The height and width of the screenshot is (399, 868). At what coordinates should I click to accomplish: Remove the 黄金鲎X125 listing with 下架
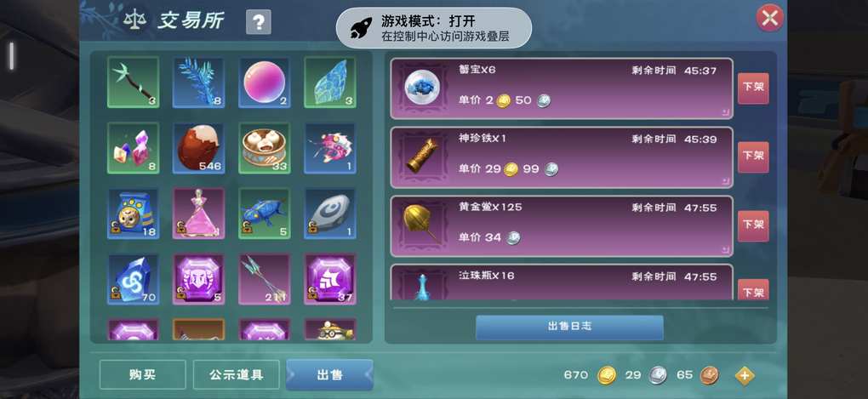[753, 225]
